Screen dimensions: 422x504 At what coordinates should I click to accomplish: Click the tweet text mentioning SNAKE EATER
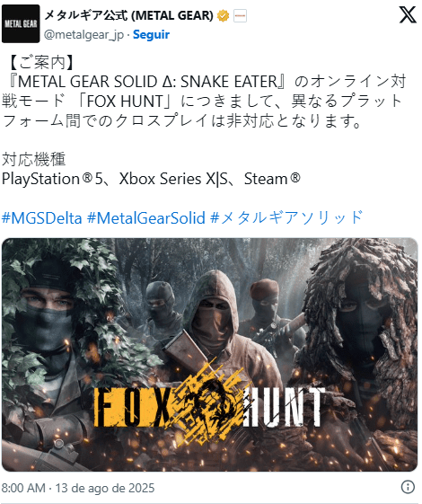[204, 101]
